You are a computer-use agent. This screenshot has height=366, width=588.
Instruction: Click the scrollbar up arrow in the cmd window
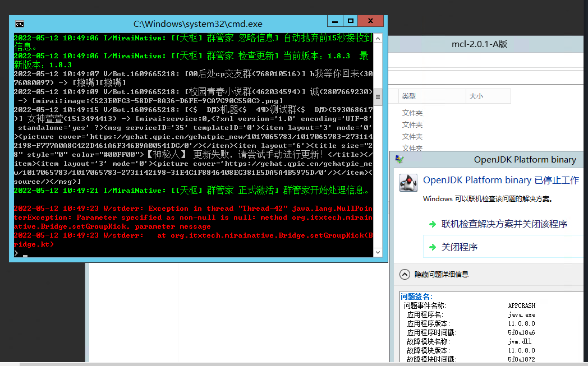coord(378,38)
